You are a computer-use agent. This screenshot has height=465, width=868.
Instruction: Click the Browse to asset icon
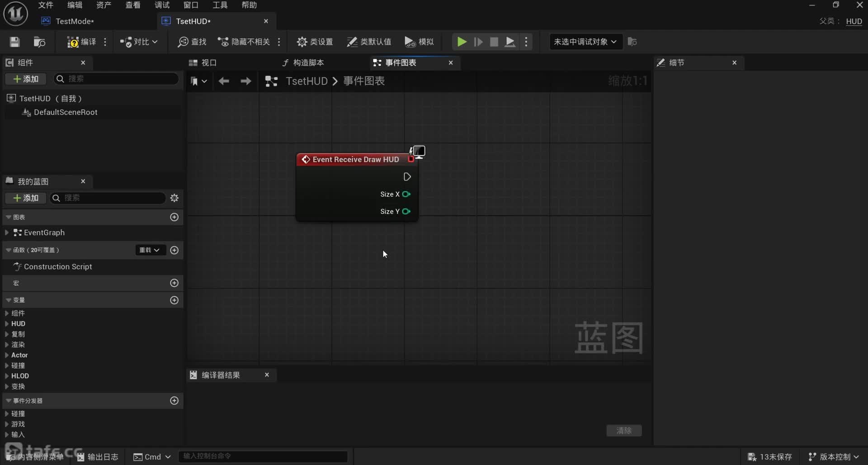click(x=40, y=42)
